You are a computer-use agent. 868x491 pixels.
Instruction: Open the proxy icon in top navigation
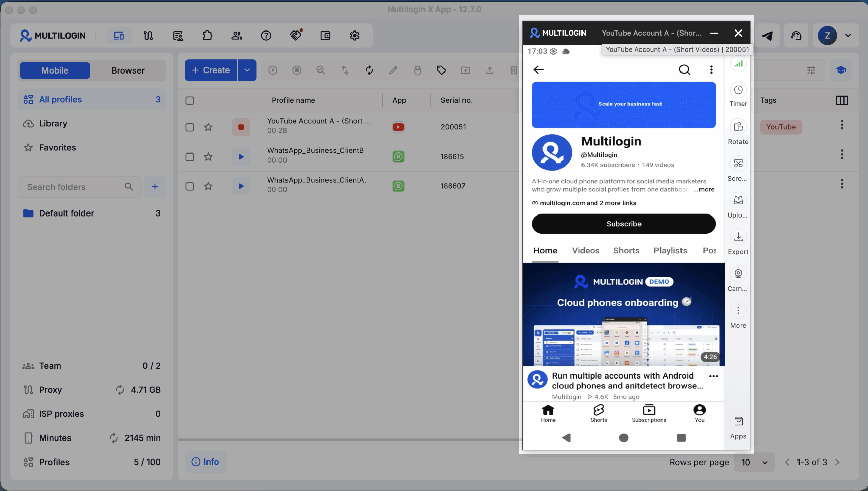click(x=148, y=36)
